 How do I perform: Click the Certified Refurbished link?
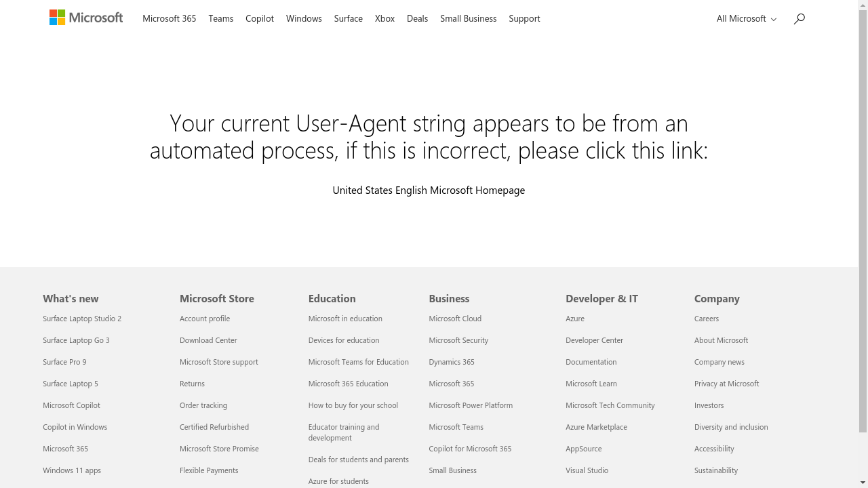(x=214, y=427)
